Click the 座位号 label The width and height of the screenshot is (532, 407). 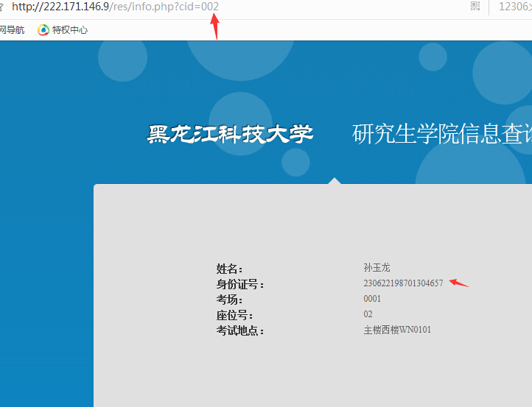tap(235, 315)
